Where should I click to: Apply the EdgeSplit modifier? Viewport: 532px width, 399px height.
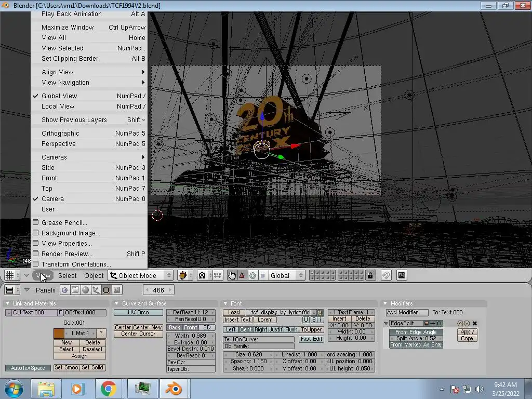pos(467,332)
